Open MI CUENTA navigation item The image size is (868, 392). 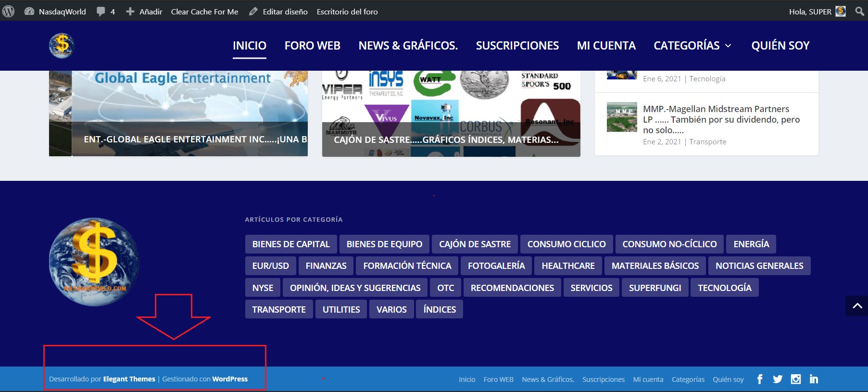coord(606,46)
